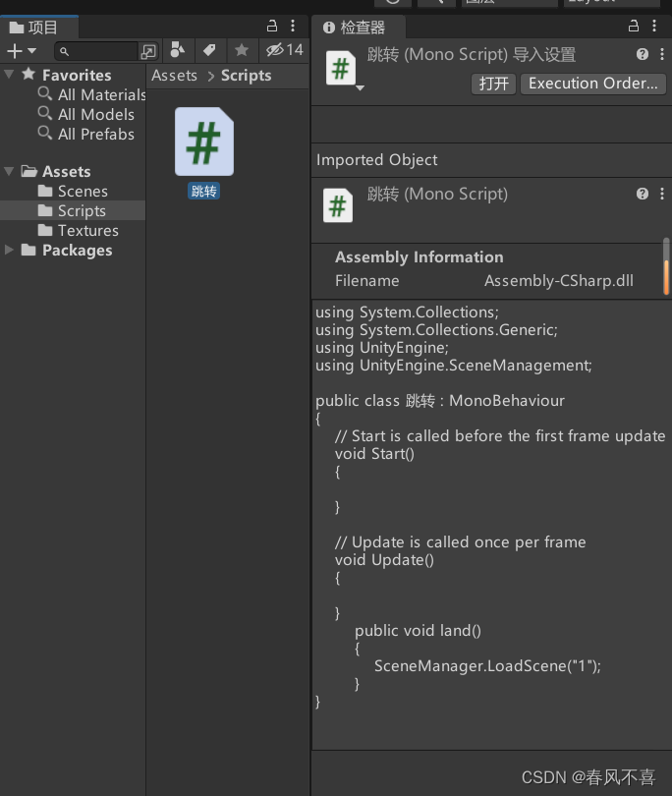The width and height of the screenshot is (672, 796).
Task: Click the Execution Order button
Action: 593,84
